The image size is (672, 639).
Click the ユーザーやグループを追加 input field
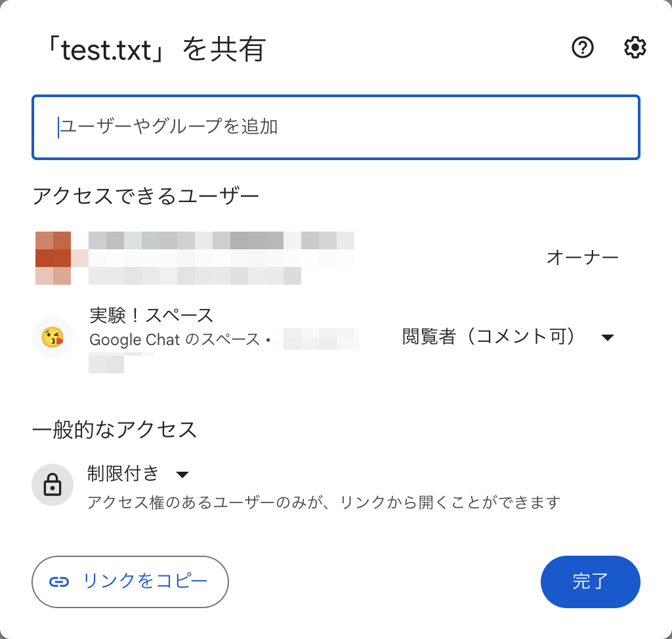[x=336, y=127]
